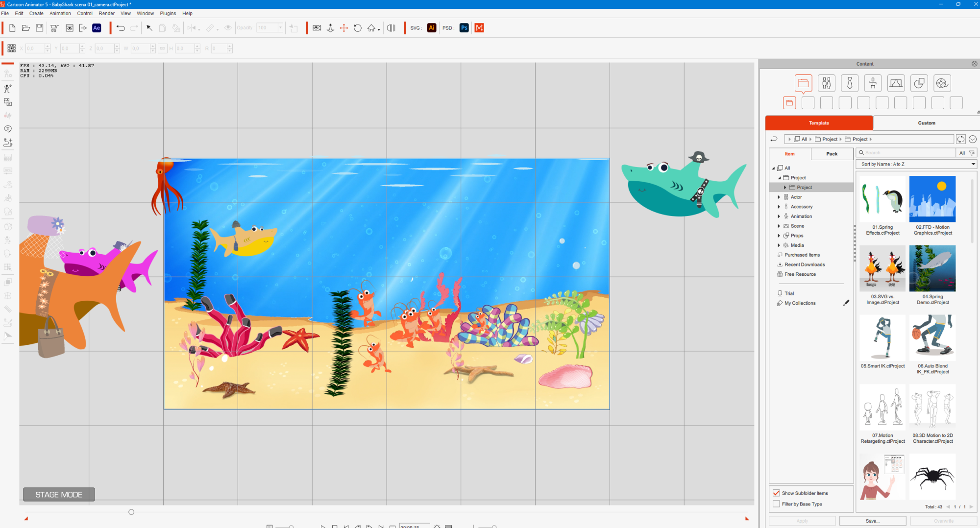Open the Sort by Name dropdown

tap(916, 164)
